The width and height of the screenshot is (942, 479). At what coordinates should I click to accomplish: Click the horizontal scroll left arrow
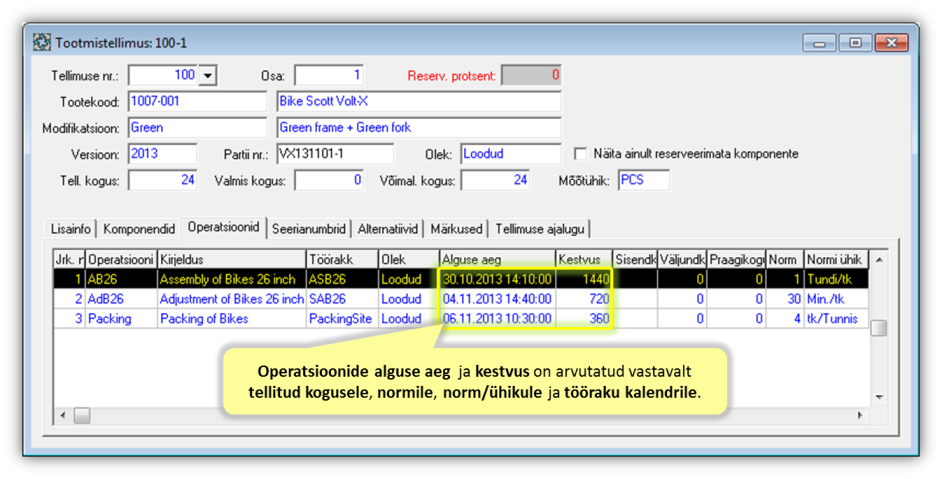pos(63,415)
